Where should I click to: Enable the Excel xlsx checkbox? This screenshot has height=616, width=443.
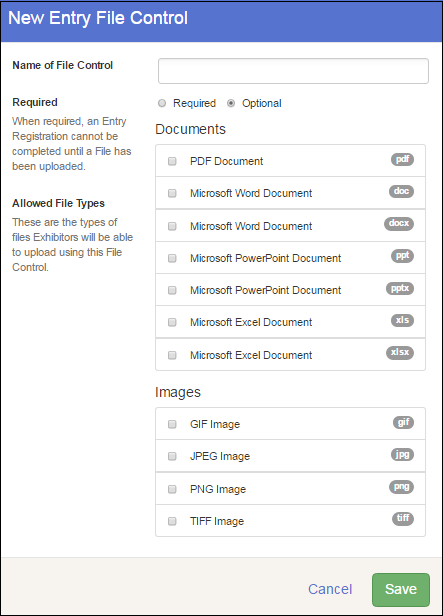[x=172, y=355]
